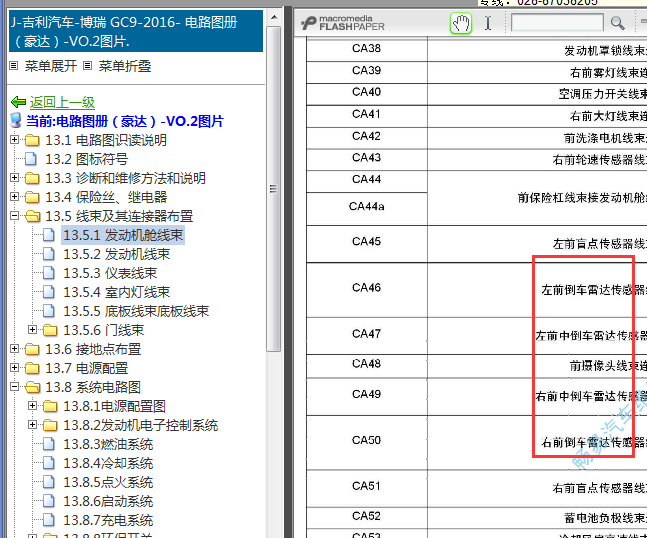Click the 菜单展开 button
This screenshot has height=538, width=647.
pos(51,66)
